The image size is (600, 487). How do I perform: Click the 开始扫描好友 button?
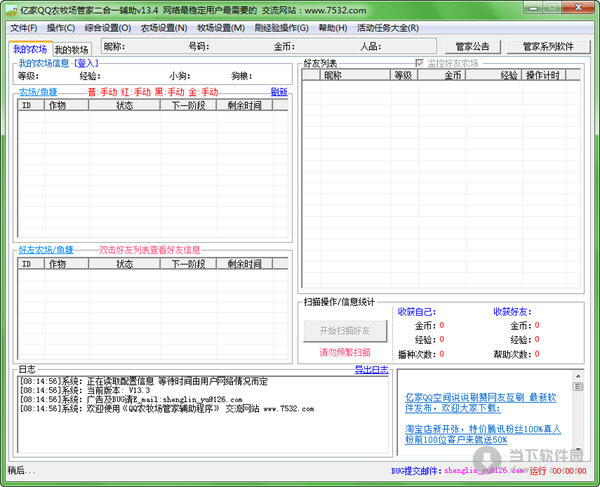point(345,331)
